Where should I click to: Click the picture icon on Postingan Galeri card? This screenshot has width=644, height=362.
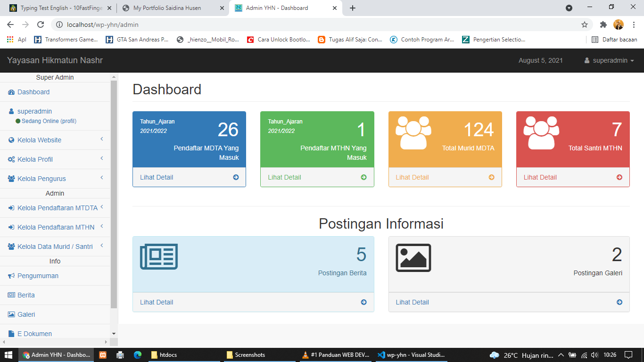(413, 258)
